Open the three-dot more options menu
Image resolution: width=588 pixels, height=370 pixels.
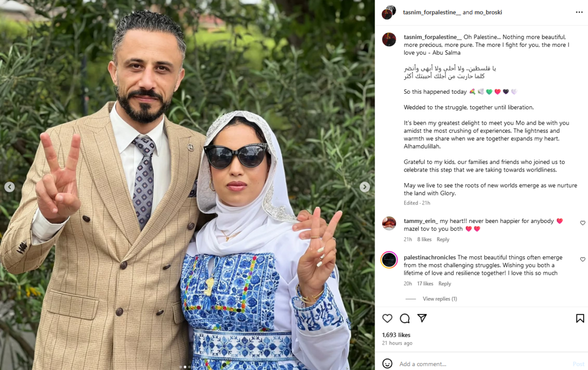(579, 12)
